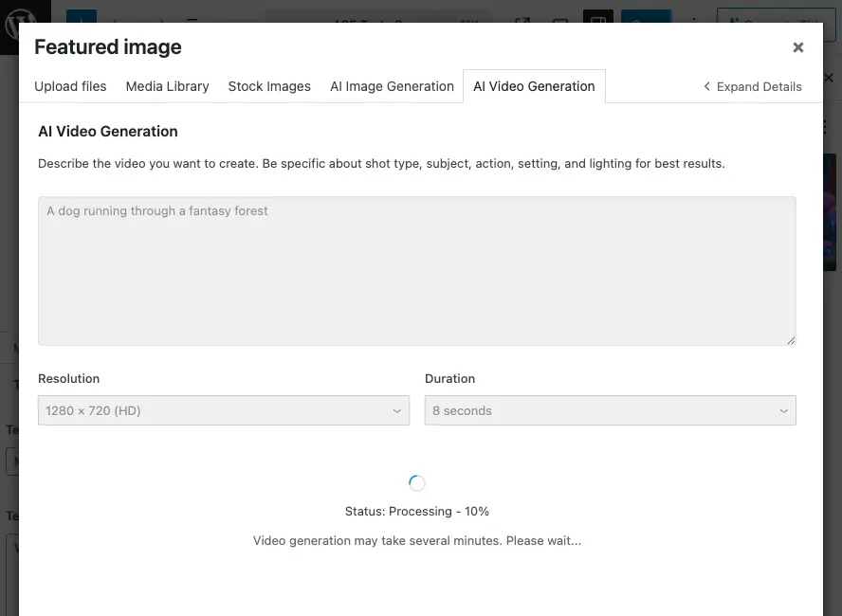
Task: Click the Expand Details link
Action: pyautogui.click(x=752, y=86)
